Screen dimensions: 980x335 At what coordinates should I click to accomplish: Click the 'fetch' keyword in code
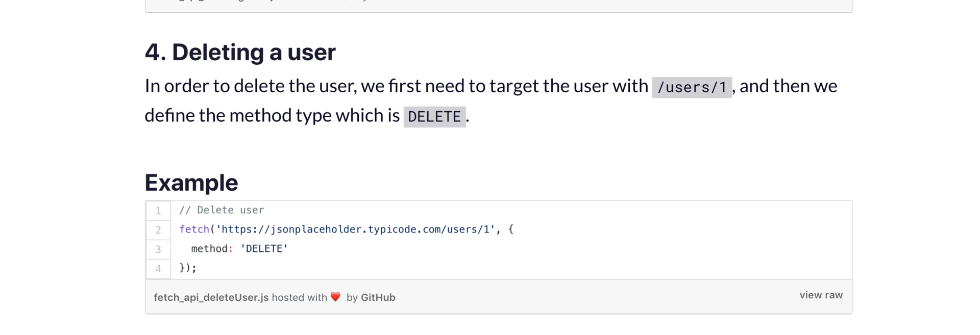coord(194,229)
